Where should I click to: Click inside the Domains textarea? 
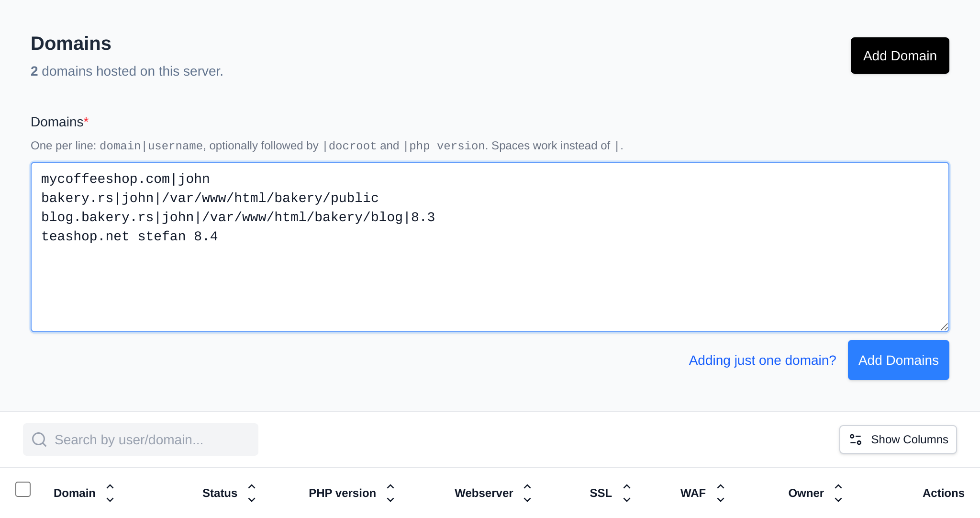coord(490,247)
